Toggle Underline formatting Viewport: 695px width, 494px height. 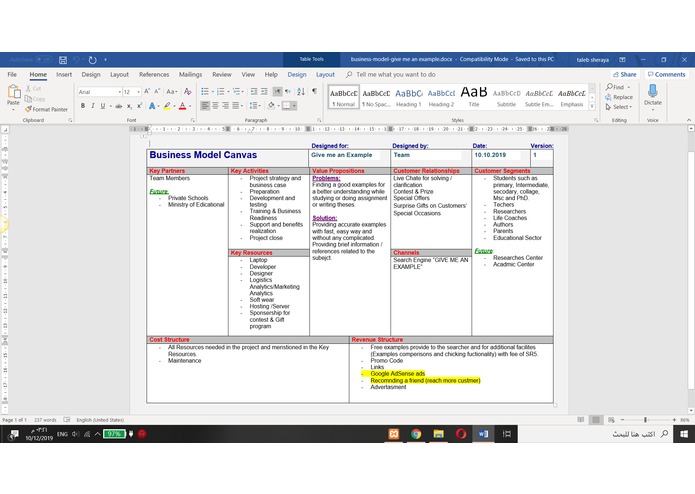103,106
